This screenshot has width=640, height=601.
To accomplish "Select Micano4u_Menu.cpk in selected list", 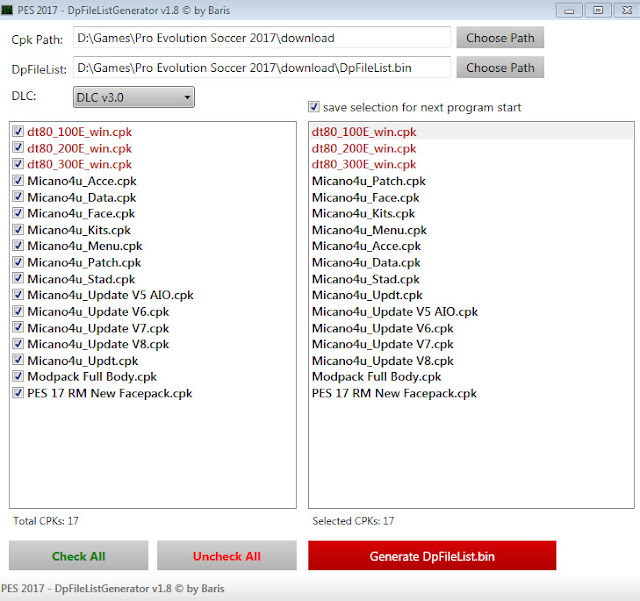I will tap(471, 230).
